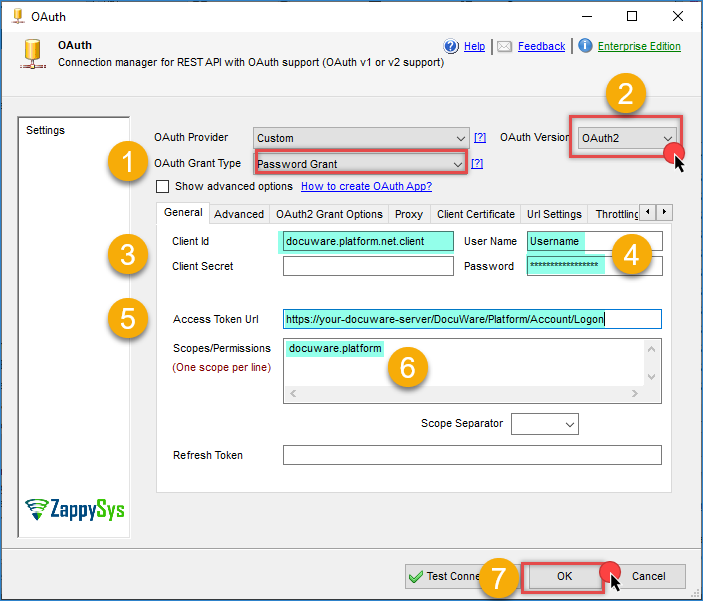The height and width of the screenshot is (601, 703).
Task: Click the Help question mark icon
Action: 450,46
